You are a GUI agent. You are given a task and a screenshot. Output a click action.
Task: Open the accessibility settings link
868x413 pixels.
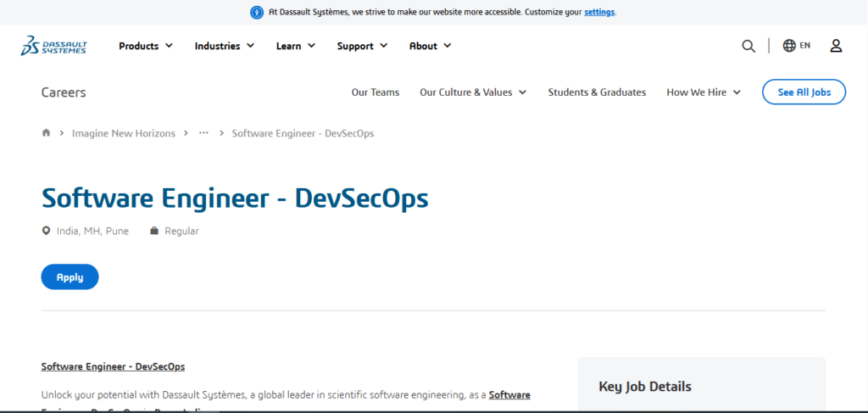[599, 12]
